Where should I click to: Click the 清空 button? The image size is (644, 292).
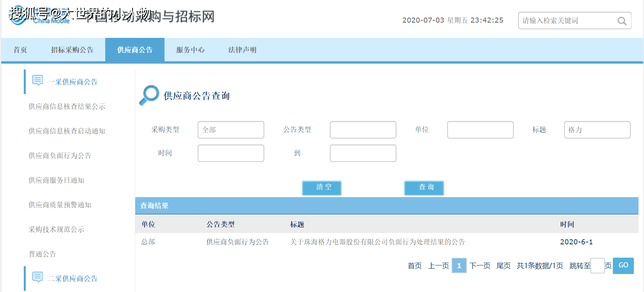[x=322, y=188]
